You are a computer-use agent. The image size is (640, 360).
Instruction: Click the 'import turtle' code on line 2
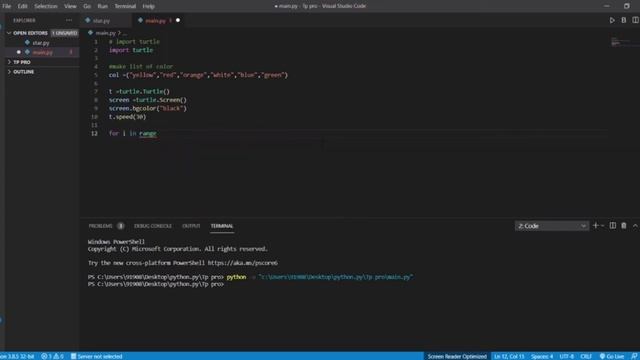point(131,50)
